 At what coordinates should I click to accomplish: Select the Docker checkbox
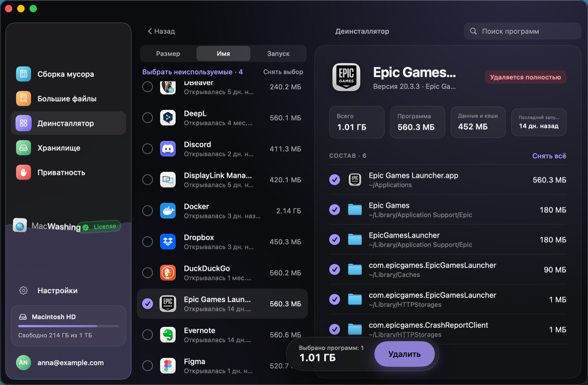(x=147, y=211)
